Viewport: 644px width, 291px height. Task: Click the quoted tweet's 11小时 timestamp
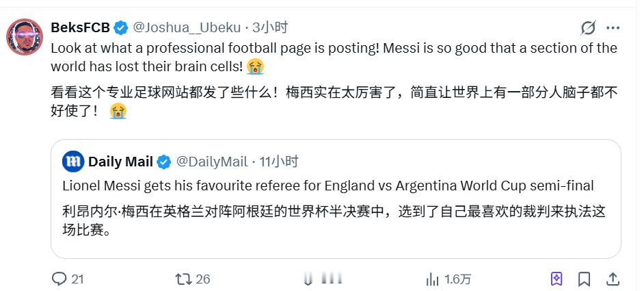pos(279,162)
